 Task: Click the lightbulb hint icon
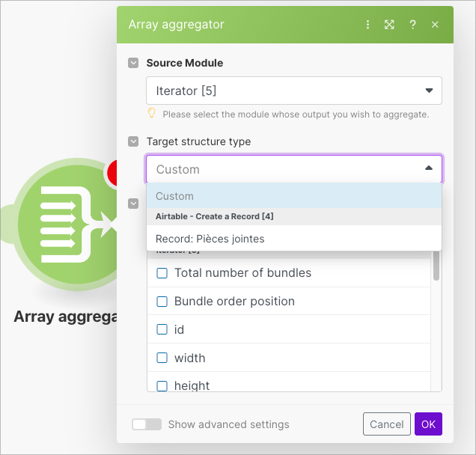tap(152, 114)
